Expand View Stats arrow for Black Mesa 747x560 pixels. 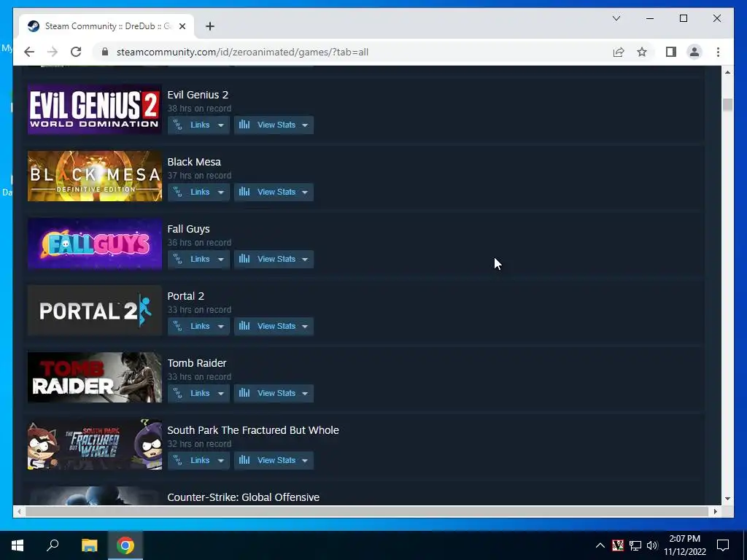(305, 192)
